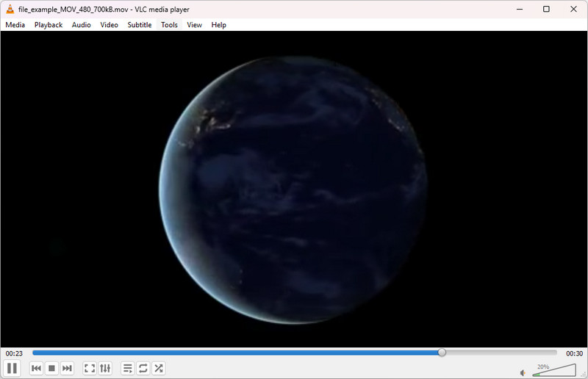Skip to next media track
Image resolution: width=588 pixels, height=379 pixels.
tap(67, 369)
